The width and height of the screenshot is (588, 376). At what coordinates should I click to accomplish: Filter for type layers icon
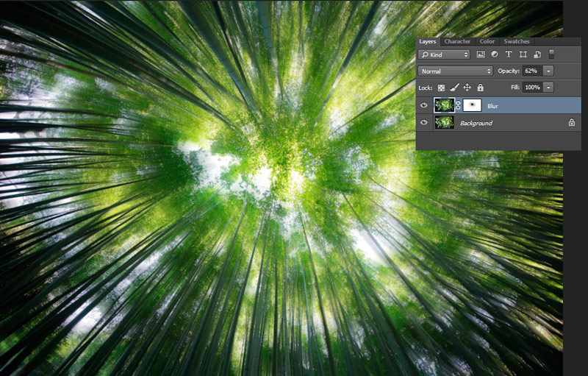(x=509, y=54)
